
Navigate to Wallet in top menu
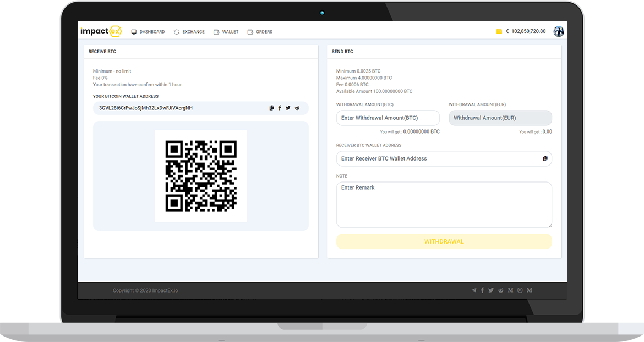click(x=226, y=32)
